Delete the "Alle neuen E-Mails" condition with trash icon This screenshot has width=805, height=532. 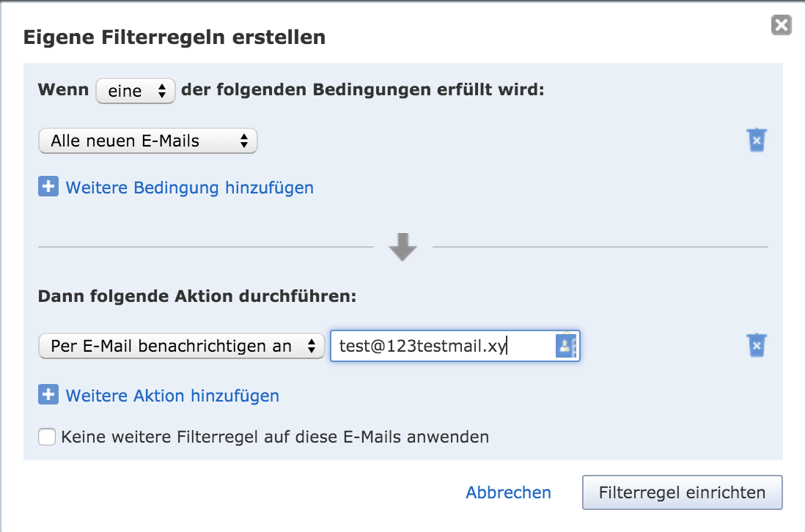pyautogui.click(x=757, y=140)
